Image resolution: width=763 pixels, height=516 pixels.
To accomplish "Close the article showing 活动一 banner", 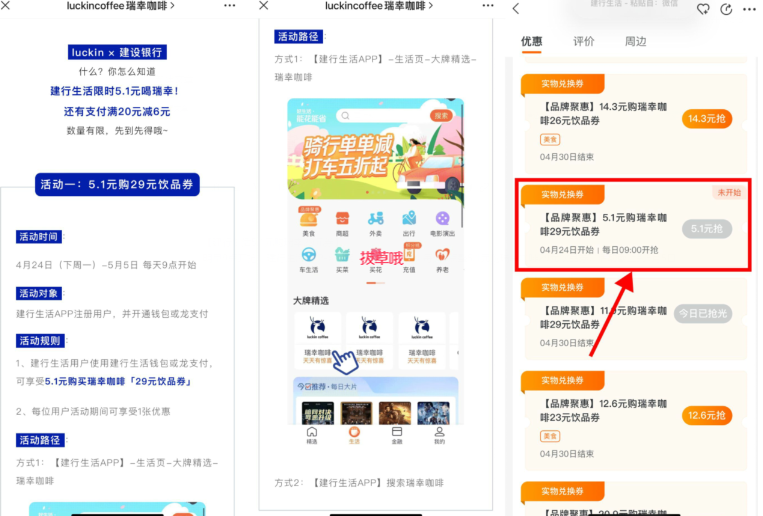I will pos(6,6).
